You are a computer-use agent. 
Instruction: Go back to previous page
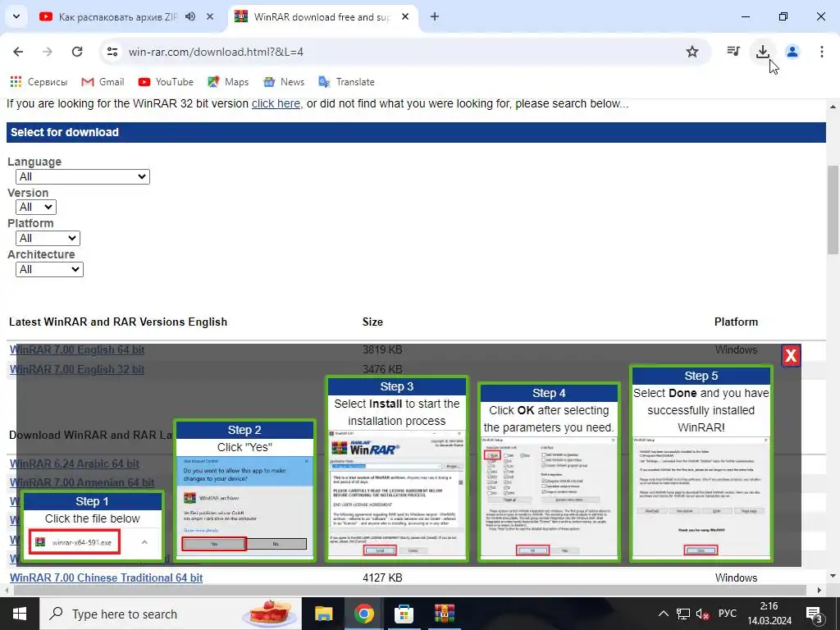[x=18, y=52]
